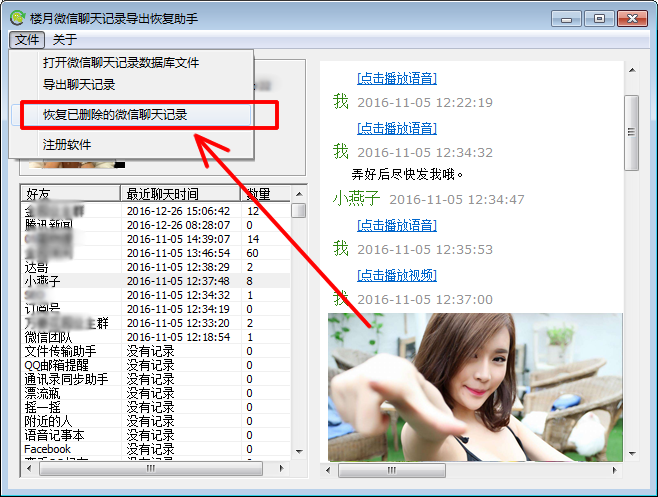658x497 pixels.
Task: Click chat panel scroll down arrow
Action: click(x=632, y=453)
